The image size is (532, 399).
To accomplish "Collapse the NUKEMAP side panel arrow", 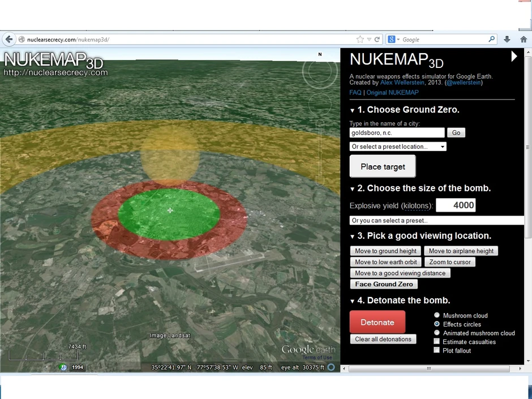I will click(x=514, y=57).
